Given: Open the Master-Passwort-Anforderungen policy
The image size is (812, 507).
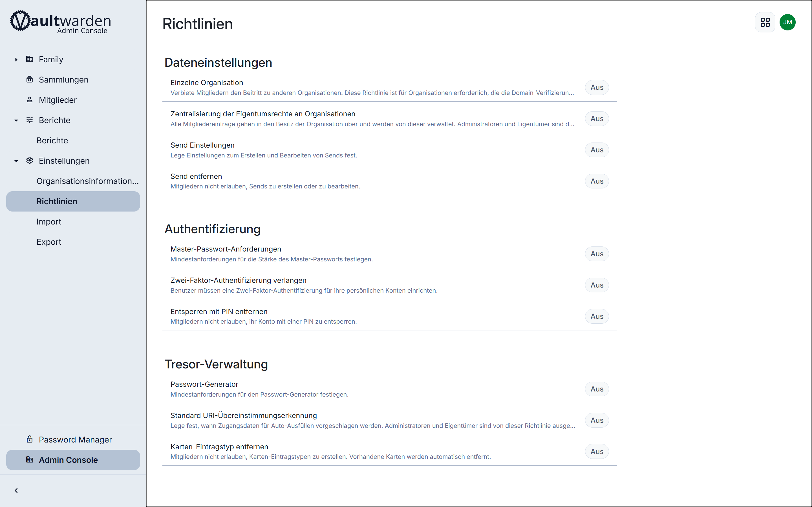Looking at the screenshot, I should (x=226, y=249).
